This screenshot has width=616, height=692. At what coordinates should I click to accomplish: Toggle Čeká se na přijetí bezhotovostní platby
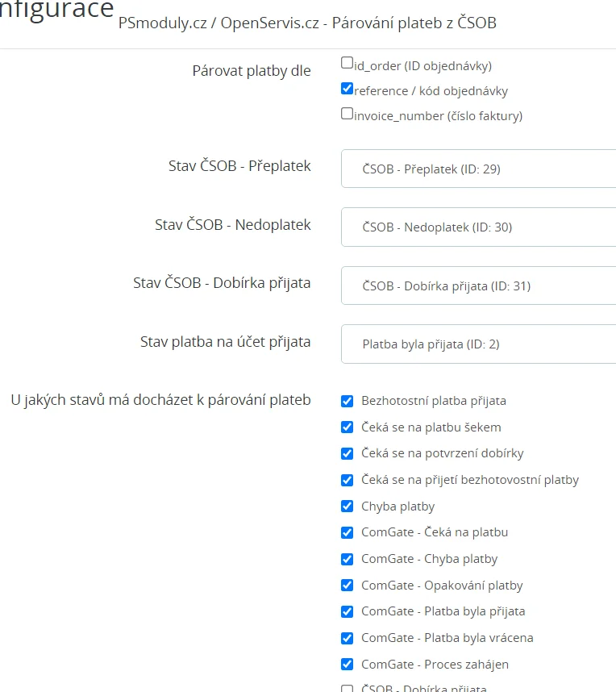pos(348,480)
